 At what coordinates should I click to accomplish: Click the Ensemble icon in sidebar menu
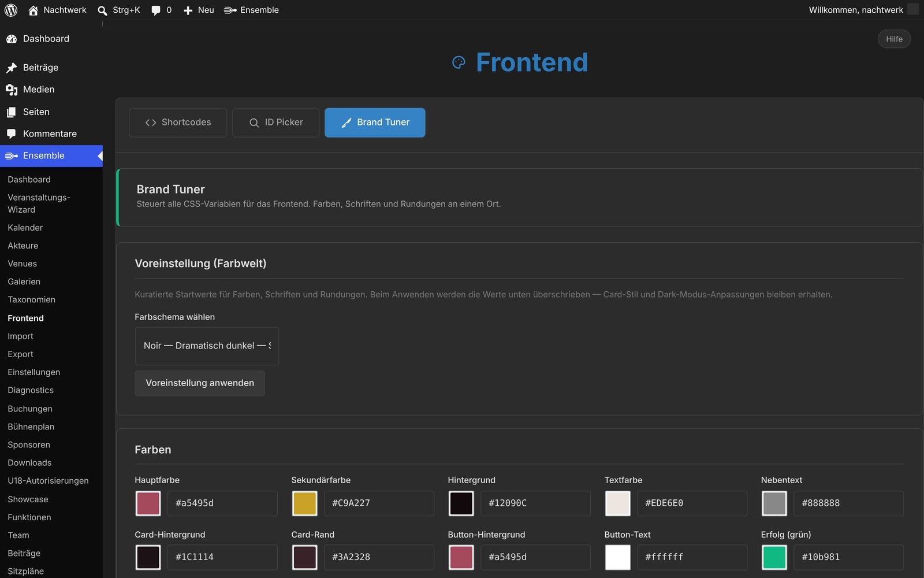12,155
